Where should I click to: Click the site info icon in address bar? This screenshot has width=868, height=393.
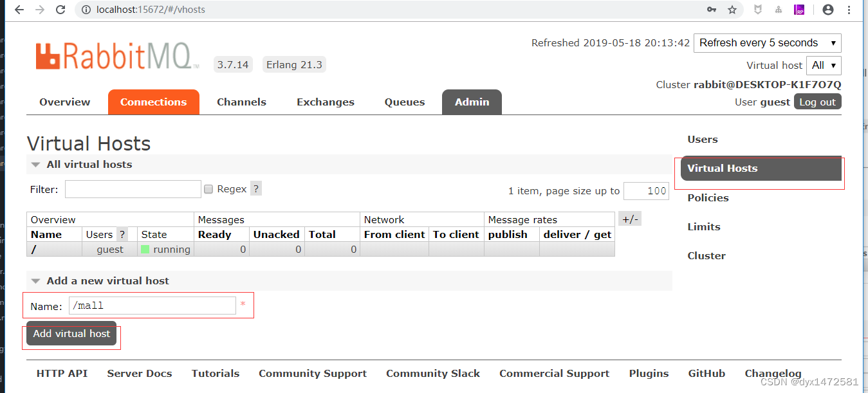coord(86,10)
